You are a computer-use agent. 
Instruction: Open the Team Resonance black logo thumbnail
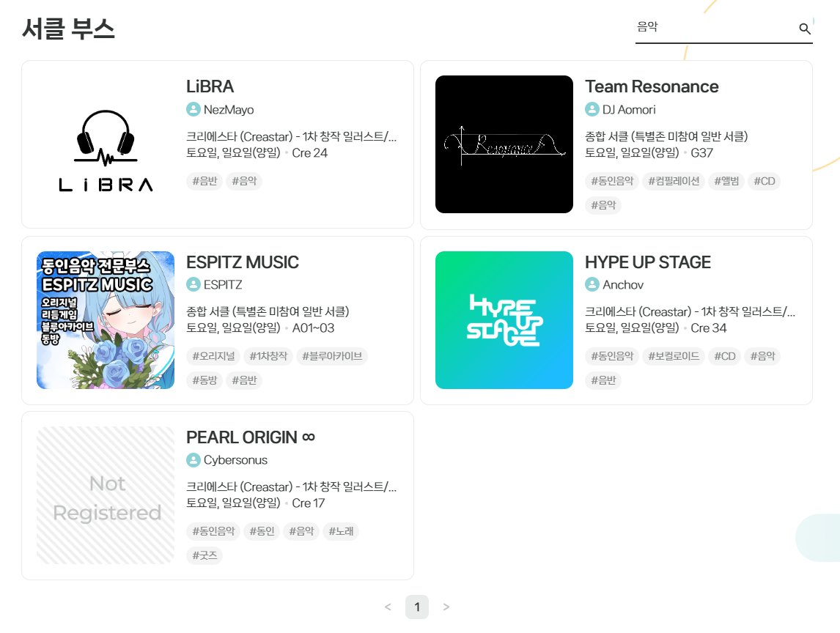tap(504, 144)
